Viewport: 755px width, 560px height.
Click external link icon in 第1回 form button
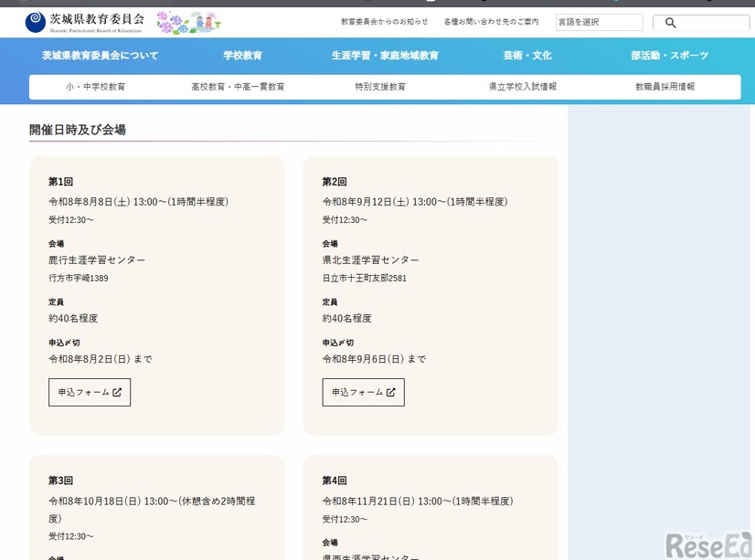pyautogui.click(x=117, y=393)
